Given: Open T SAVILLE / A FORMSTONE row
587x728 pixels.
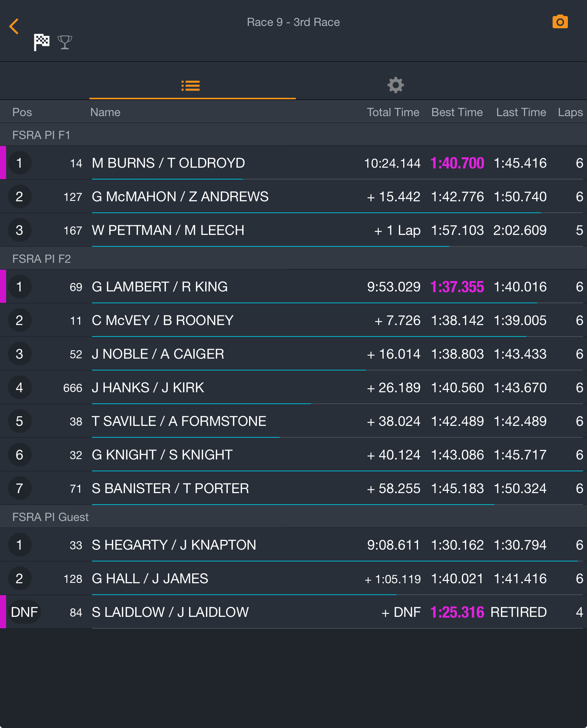Looking at the screenshot, I should [x=293, y=421].
